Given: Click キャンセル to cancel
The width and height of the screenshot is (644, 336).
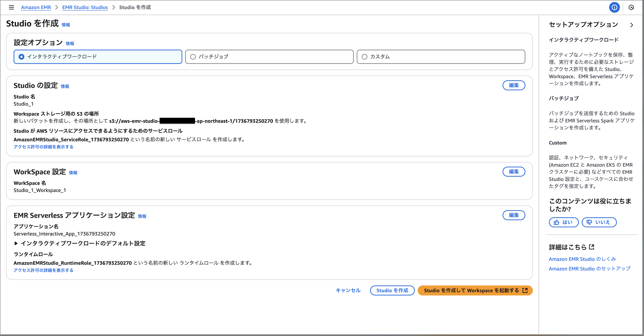Looking at the screenshot, I should click(x=348, y=291).
